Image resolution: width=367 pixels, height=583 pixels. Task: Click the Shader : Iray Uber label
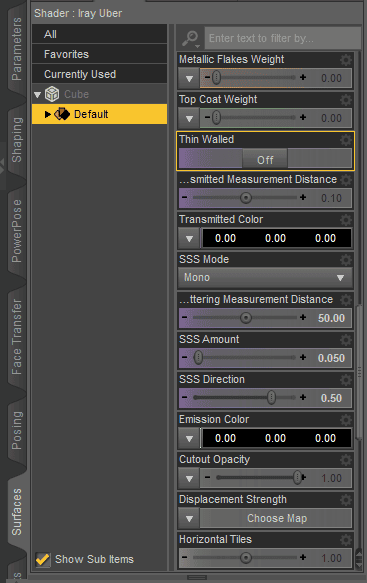78,13
